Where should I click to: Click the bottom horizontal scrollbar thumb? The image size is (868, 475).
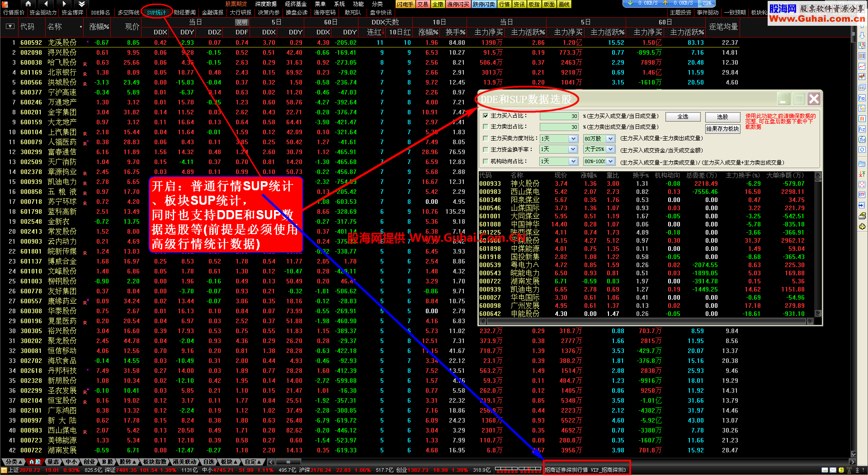coord(288,462)
